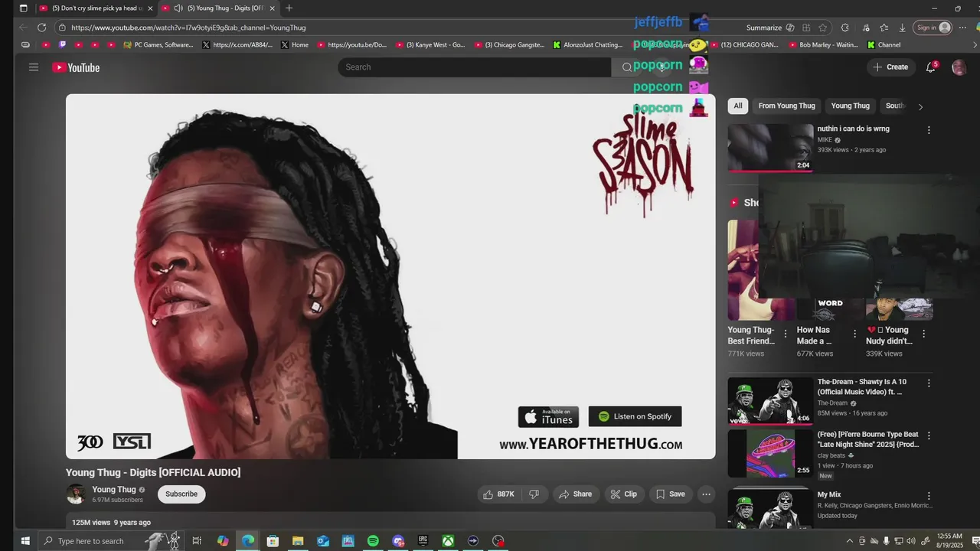Open PC Games, Software bookmark
Viewport: 980px width, 551px height.
(158, 45)
